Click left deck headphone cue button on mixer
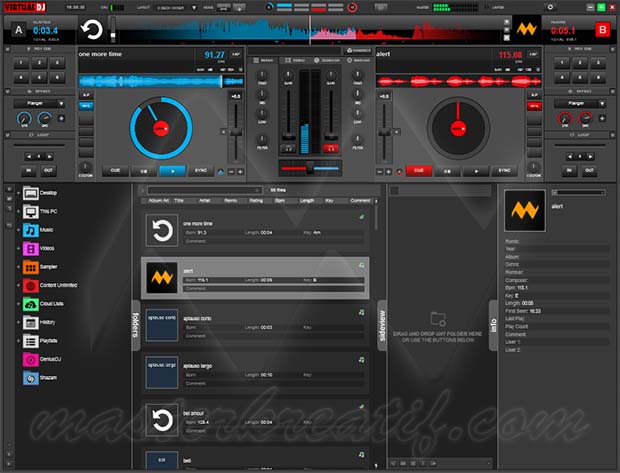 point(289,149)
